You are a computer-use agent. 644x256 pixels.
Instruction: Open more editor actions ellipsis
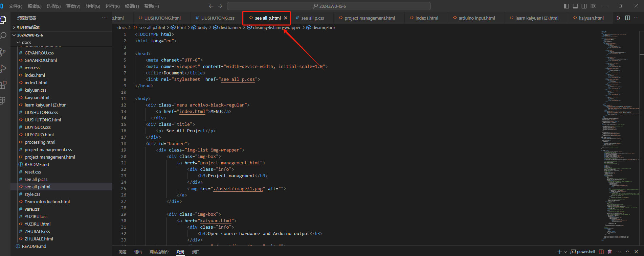tap(636, 18)
